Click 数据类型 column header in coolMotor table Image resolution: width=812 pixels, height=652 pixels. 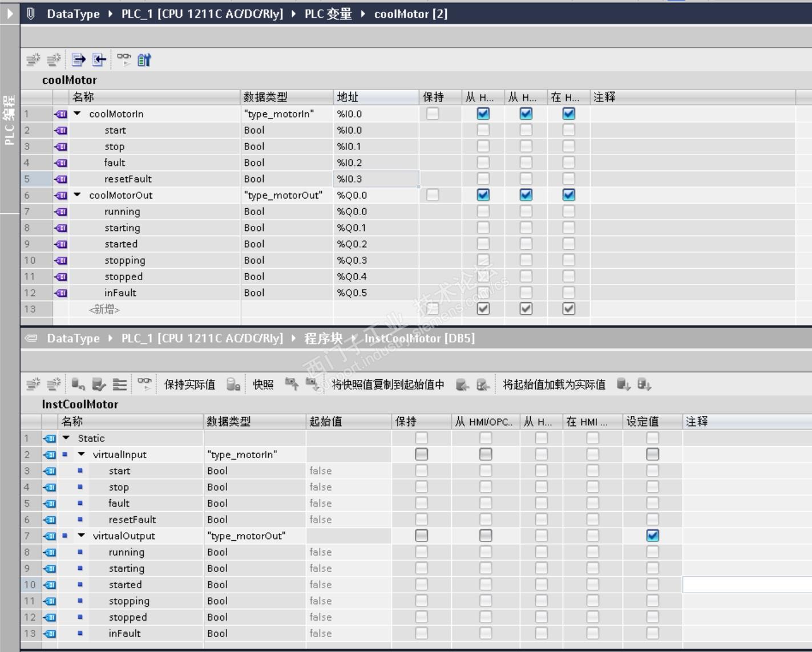[287, 97]
